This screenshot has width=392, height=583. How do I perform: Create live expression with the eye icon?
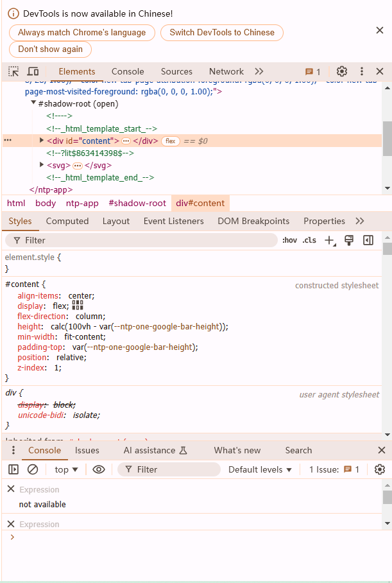tap(98, 469)
